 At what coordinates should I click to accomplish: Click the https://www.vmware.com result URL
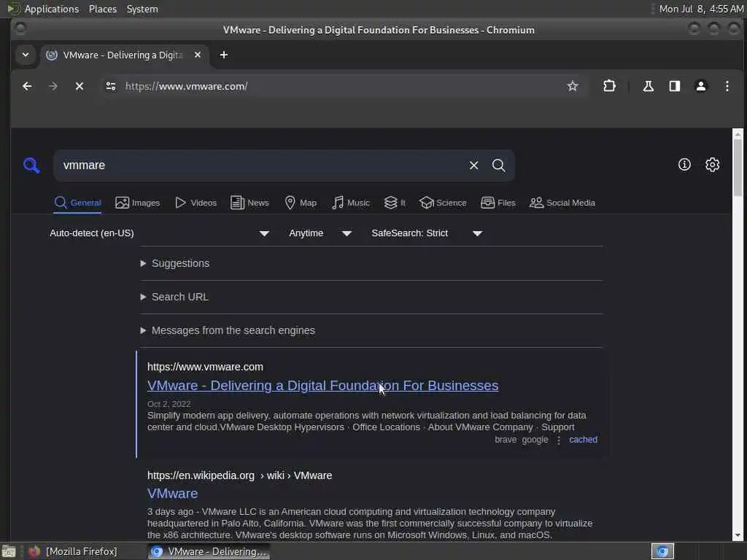click(x=205, y=367)
